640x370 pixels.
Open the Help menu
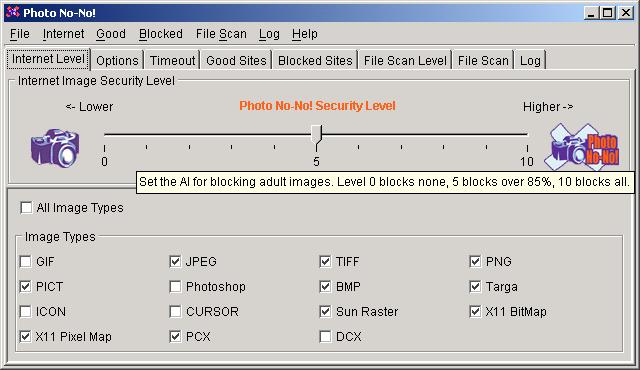[x=304, y=34]
